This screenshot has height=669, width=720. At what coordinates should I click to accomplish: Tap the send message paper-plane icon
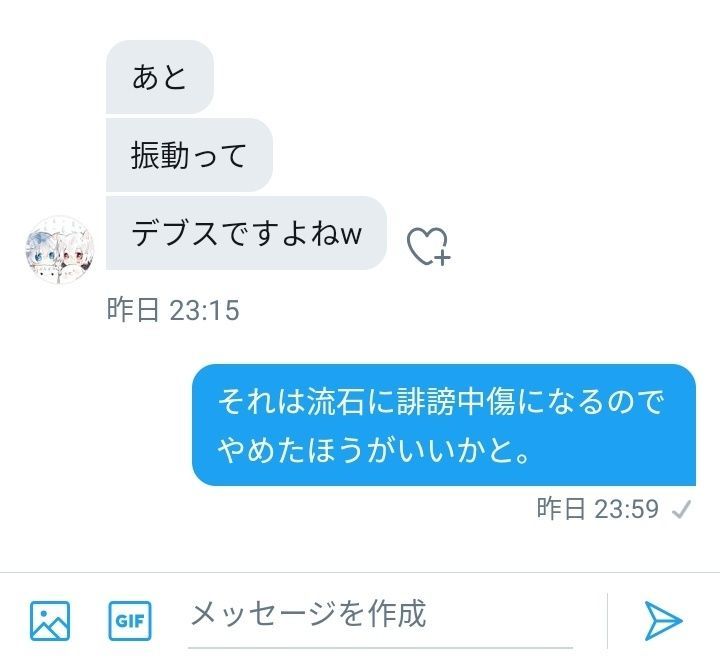(663, 621)
